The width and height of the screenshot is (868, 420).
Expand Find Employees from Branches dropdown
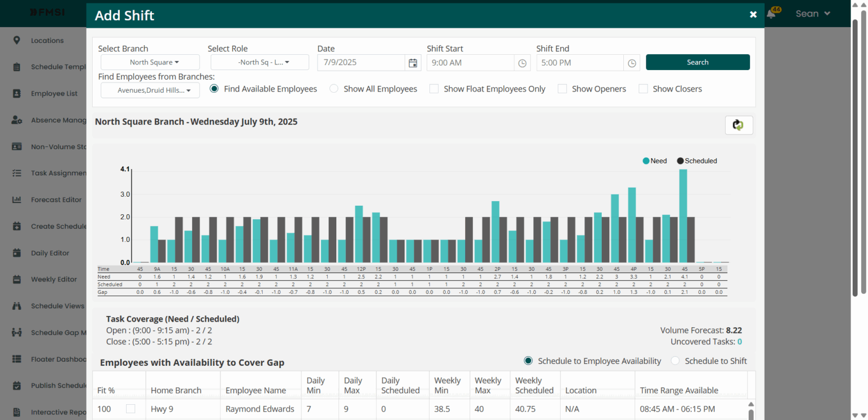point(150,90)
